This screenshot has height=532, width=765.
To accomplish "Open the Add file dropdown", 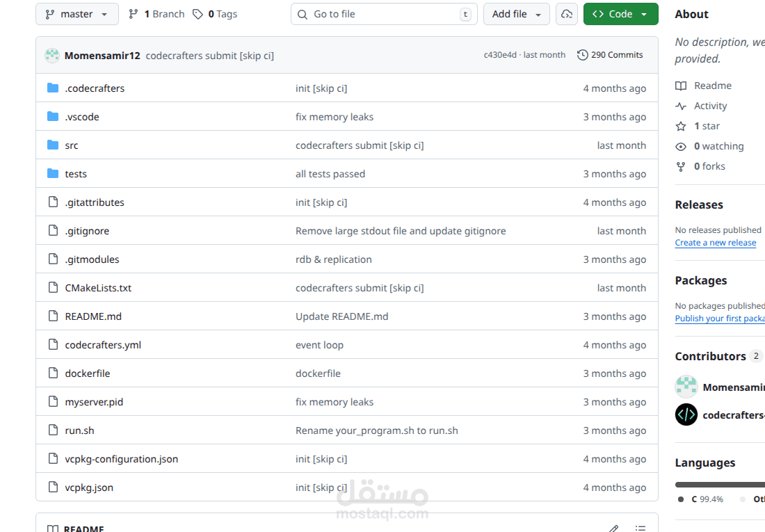I will [x=516, y=14].
